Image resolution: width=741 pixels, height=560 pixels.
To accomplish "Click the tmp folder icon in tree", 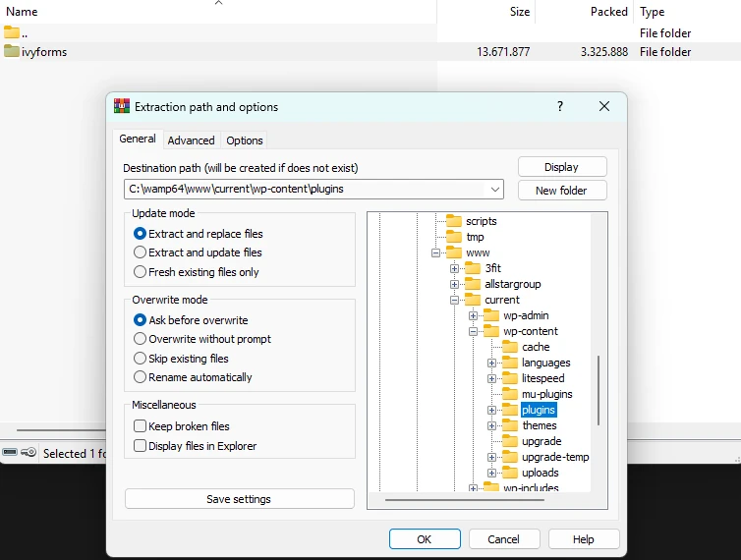I will tap(454, 237).
